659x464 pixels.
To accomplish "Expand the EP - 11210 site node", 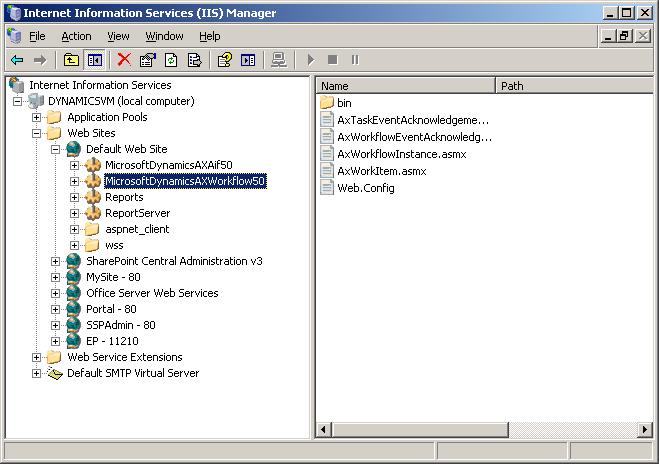I will [x=55, y=341].
